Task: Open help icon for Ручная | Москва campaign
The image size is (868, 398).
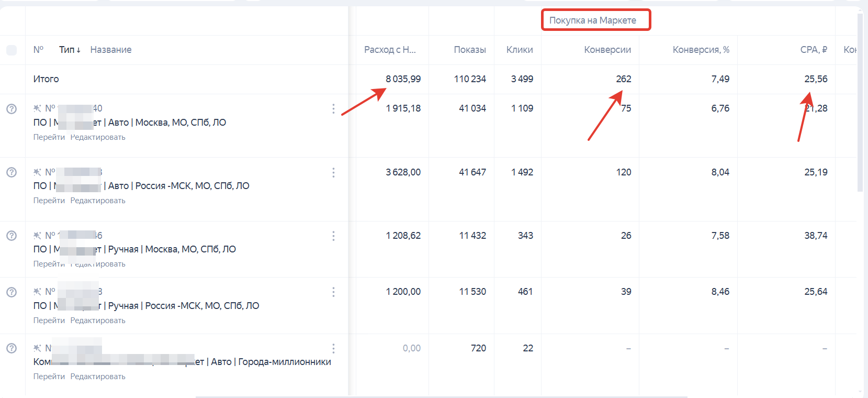Action: click(12, 236)
